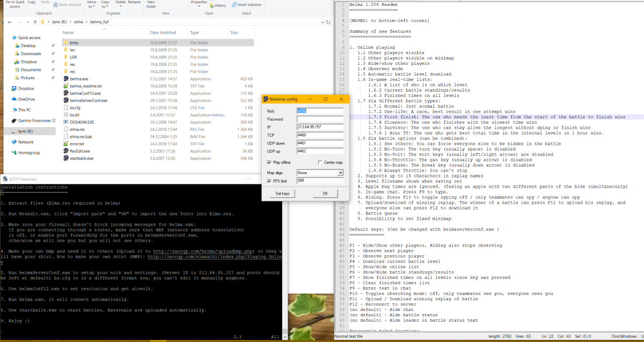Open Dropbox in the navigation pane
Viewport: 644px width, 342px height.
tap(26, 88)
